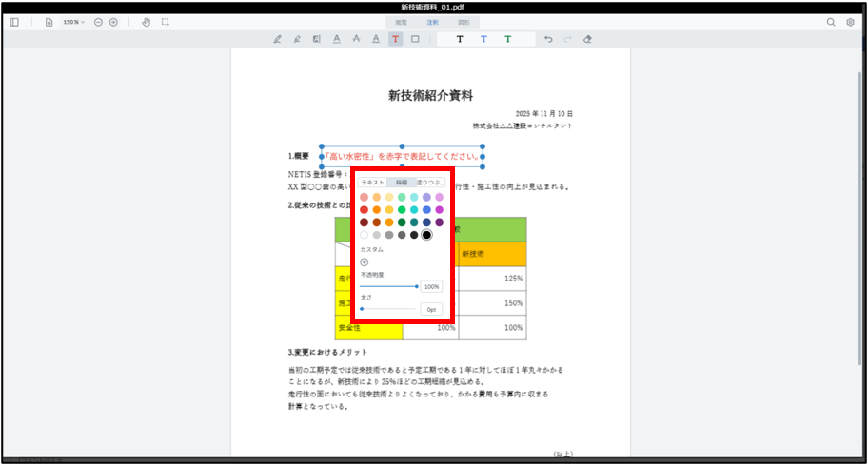Viewport: 868px width, 464px height.
Task: Click the zoom in plus icon
Action: (113, 22)
